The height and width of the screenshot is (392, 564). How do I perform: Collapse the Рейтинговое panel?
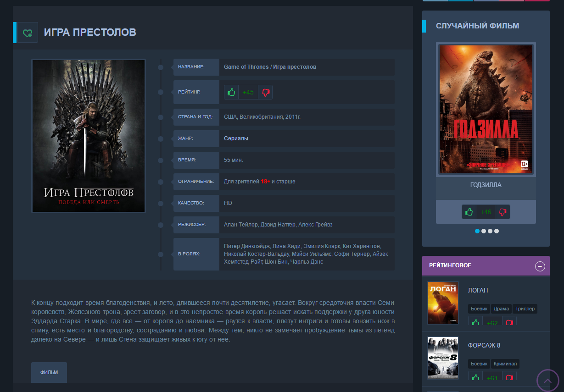[540, 266]
